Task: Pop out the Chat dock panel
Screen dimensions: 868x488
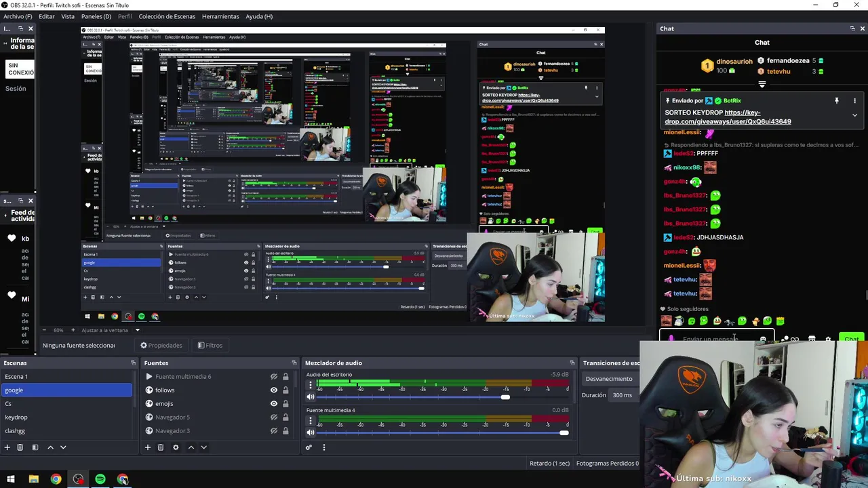Action: point(852,28)
